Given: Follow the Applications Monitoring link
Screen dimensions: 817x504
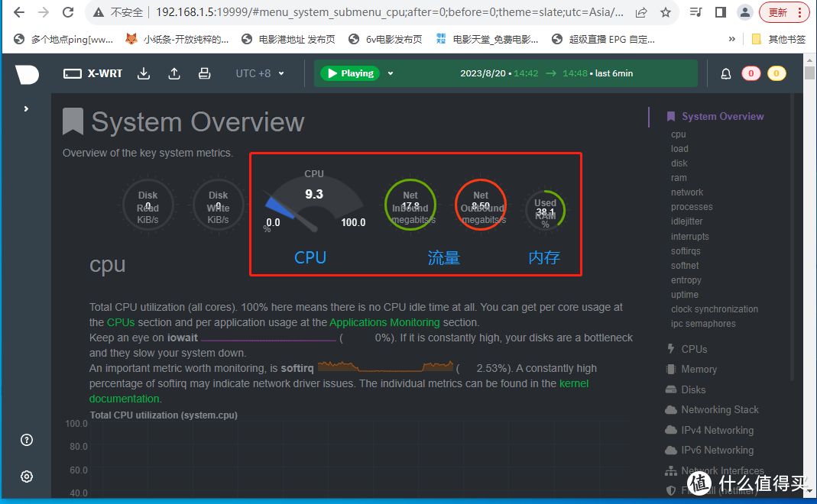Looking at the screenshot, I should (384, 322).
